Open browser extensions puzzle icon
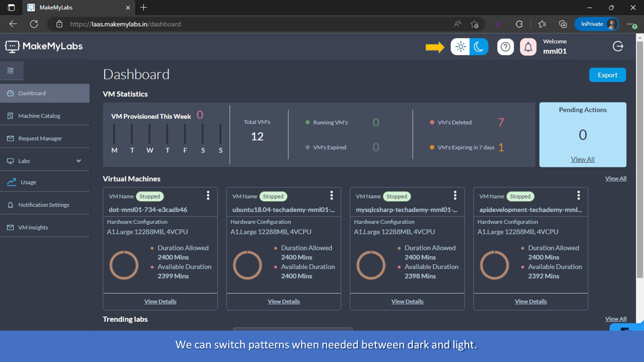 pyautogui.click(x=519, y=24)
